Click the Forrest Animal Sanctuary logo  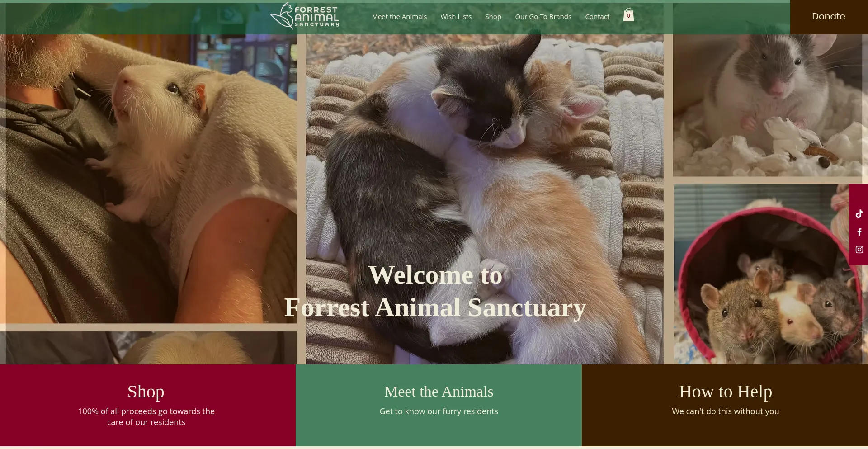(x=304, y=16)
